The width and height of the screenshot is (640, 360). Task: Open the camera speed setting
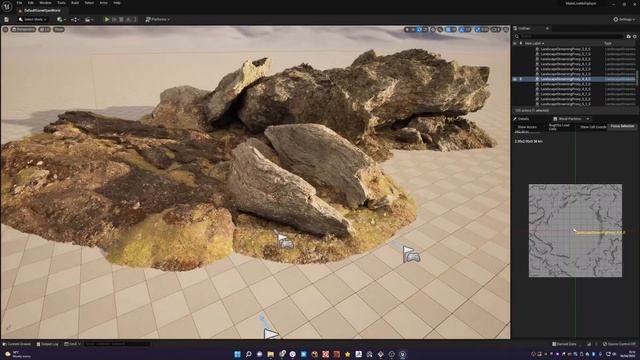496,29
